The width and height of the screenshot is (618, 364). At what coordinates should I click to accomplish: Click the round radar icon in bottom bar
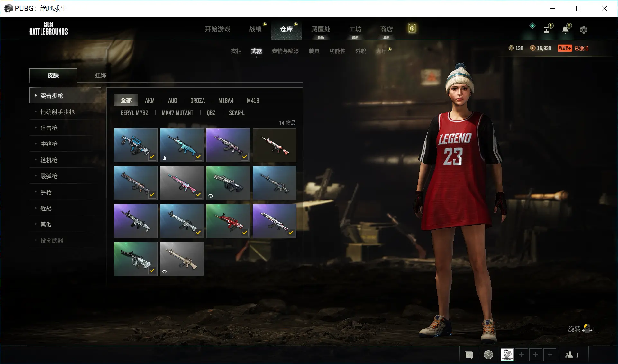[x=488, y=355]
